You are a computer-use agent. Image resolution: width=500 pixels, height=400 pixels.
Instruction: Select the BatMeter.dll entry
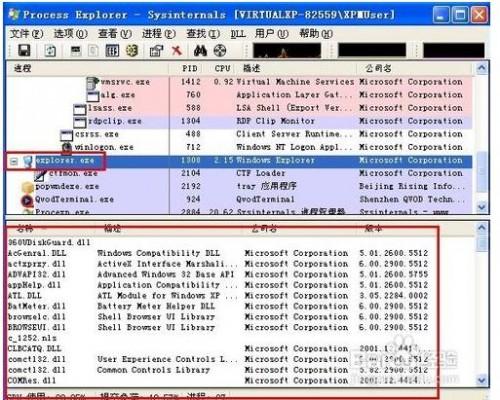tap(37, 306)
